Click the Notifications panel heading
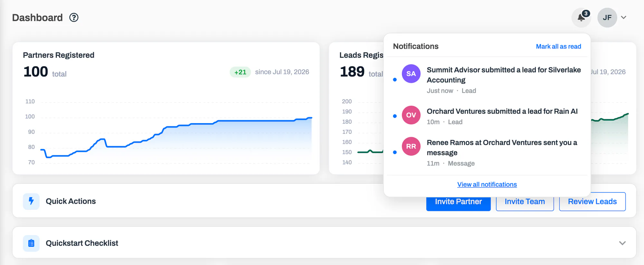 pyautogui.click(x=416, y=46)
